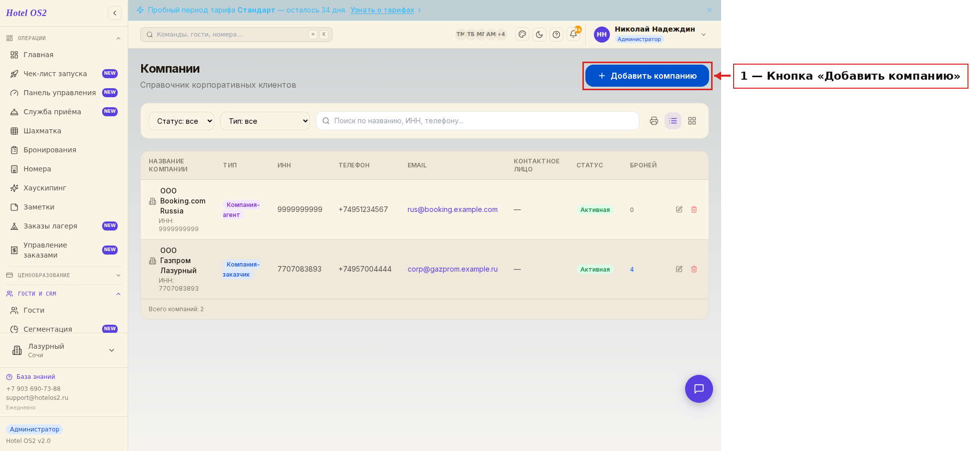Open the color theme palette icon
This screenshot has height=451, width=980.
(x=522, y=35)
